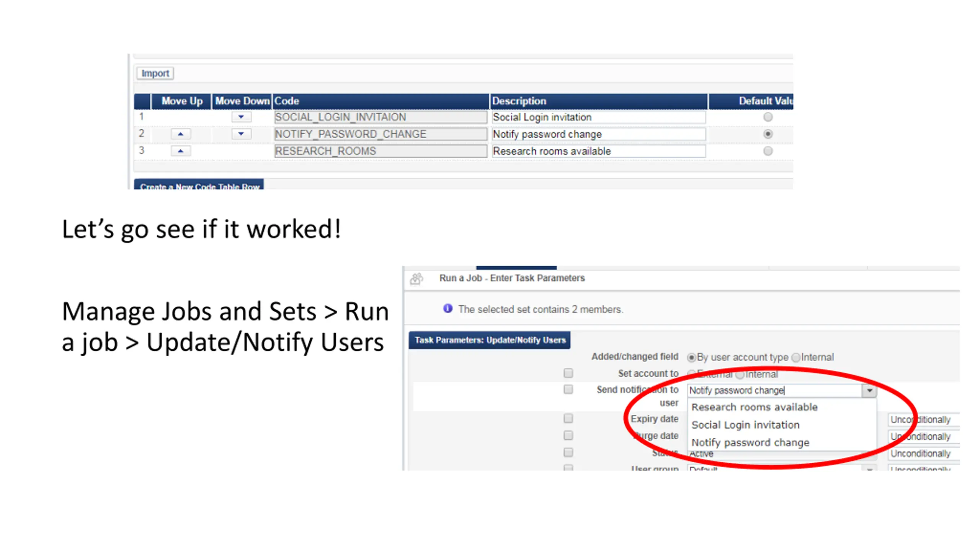980x551 pixels.
Task: Select Notify password change in dropdown list
Action: pos(750,443)
